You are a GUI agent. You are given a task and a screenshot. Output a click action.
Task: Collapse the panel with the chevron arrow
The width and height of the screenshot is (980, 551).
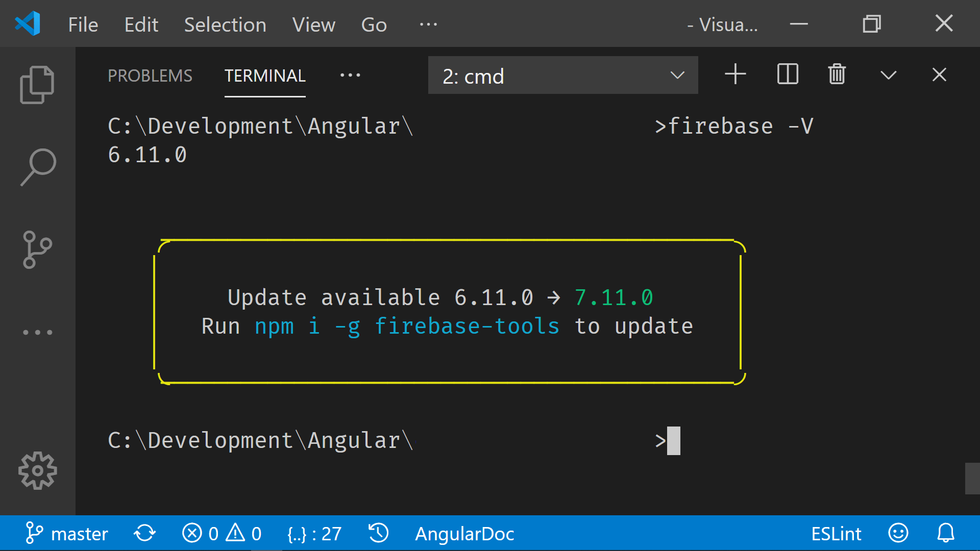click(888, 74)
